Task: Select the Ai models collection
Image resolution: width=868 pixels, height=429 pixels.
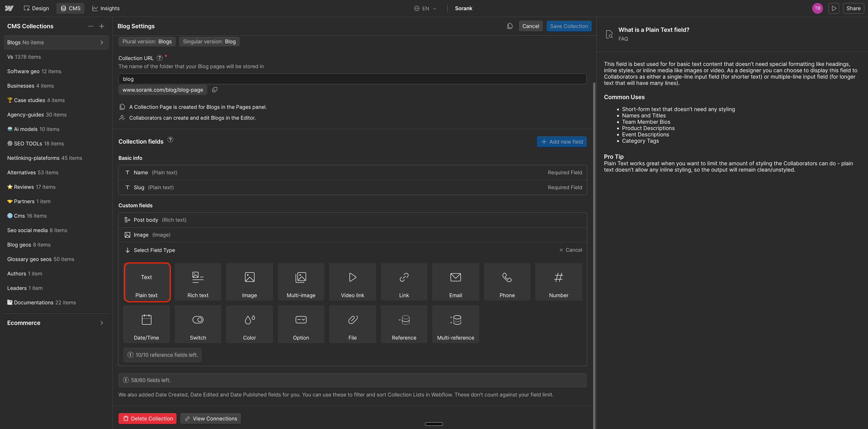Action: [x=56, y=129]
